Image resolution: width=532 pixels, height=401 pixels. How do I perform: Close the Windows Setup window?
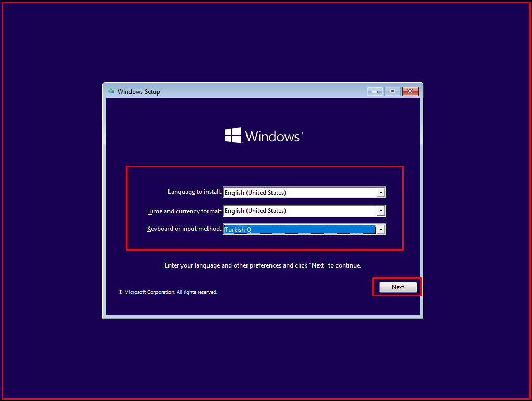pyautogui.click(x=410, y=91)
